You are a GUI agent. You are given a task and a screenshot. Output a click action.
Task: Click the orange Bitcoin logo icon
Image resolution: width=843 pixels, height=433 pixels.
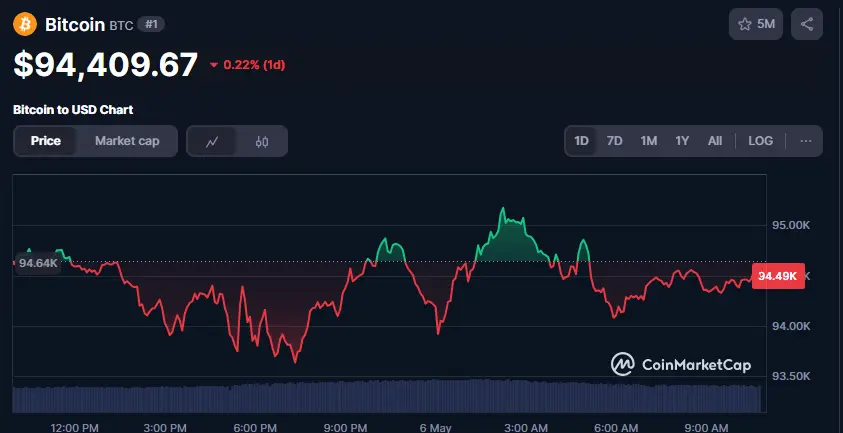(25, 24)
